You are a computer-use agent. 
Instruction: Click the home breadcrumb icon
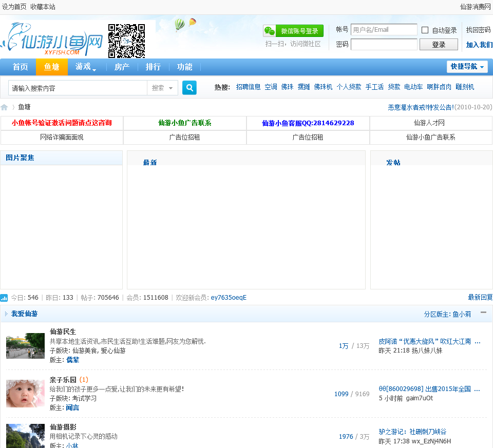click(4, 107)
